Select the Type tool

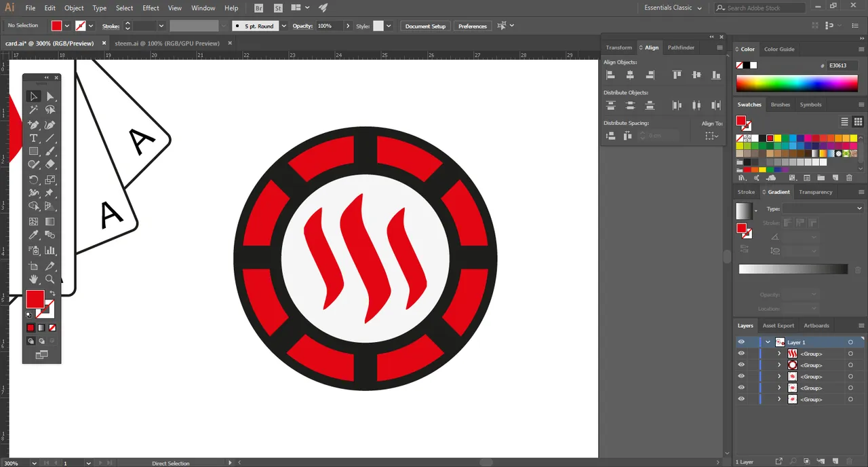(33, 138)
